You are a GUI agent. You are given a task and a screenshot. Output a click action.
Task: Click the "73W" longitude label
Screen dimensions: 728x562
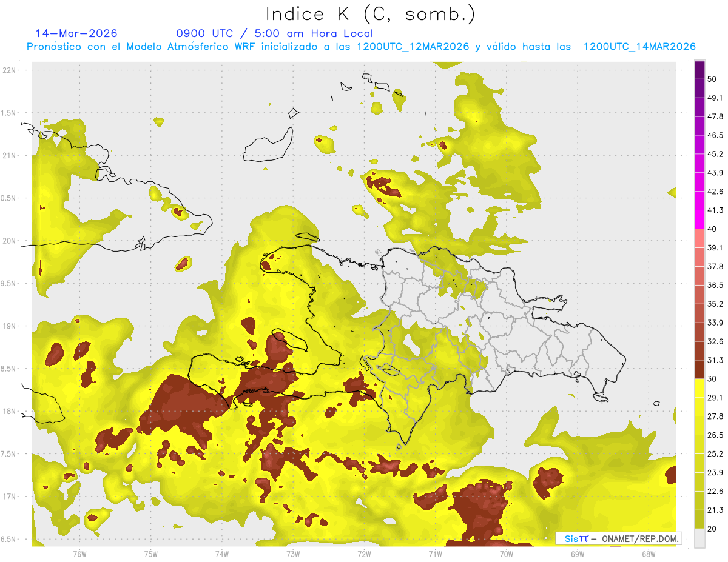293,554
